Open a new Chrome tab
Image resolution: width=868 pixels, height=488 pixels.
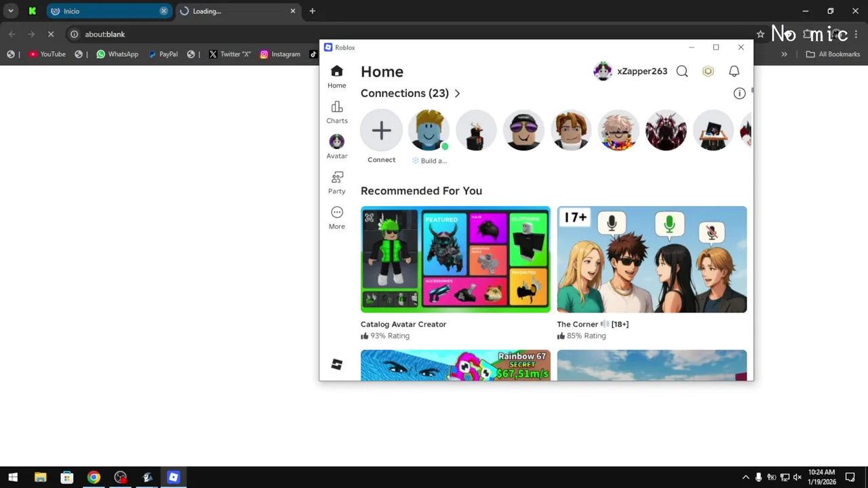(312, 11)
